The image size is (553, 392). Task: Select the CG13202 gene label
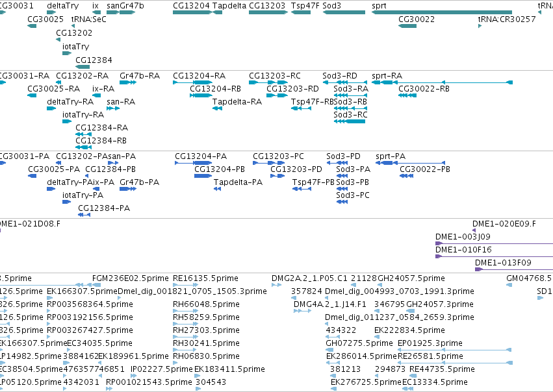click(74, 32)
